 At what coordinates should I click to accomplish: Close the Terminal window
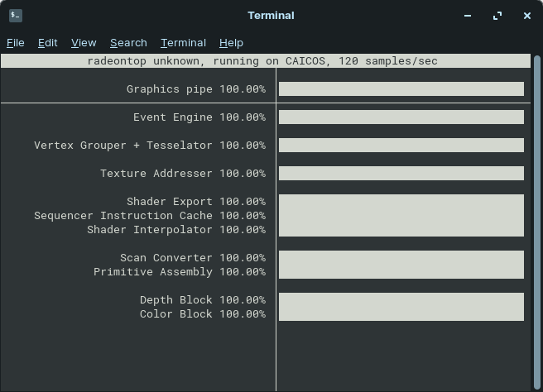pyautogui.click(x=527, y=15)
